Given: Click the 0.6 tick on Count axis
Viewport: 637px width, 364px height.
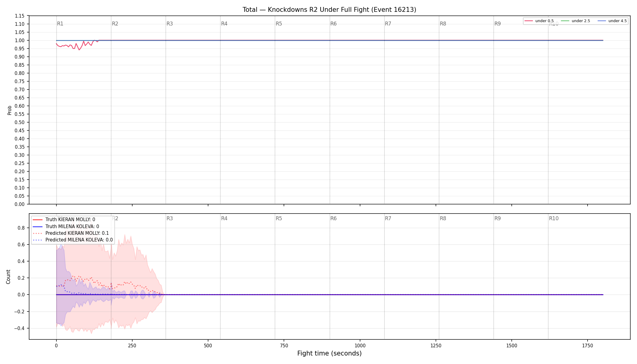Looking at the screenshot, I should pos(21,244).
